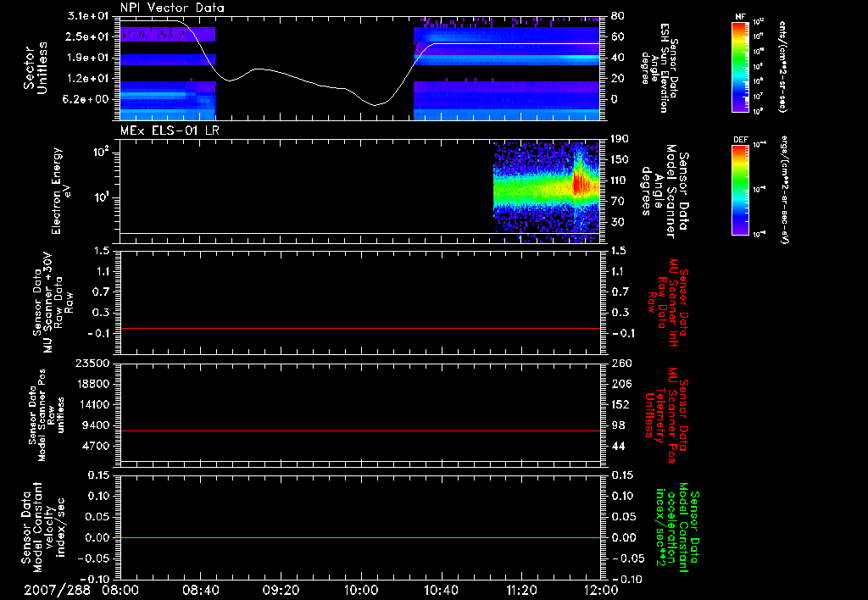
Task: Click the Sector Unitless axis label
Action: [x=36, y=68]
